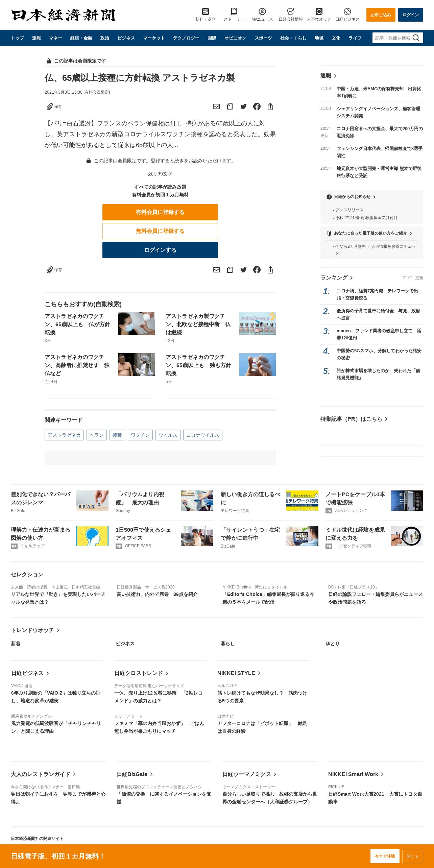Click the ログインする button

[160, 250]
